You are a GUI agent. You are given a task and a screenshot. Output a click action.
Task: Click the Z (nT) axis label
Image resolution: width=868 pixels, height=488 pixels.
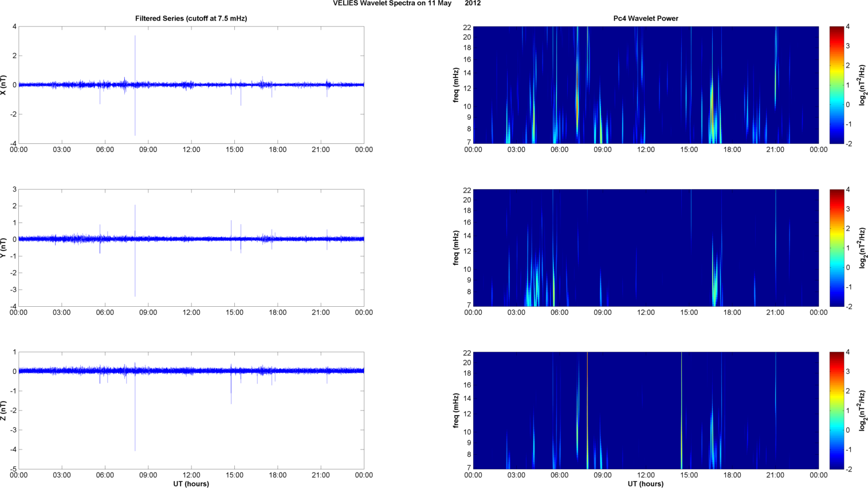4,411
